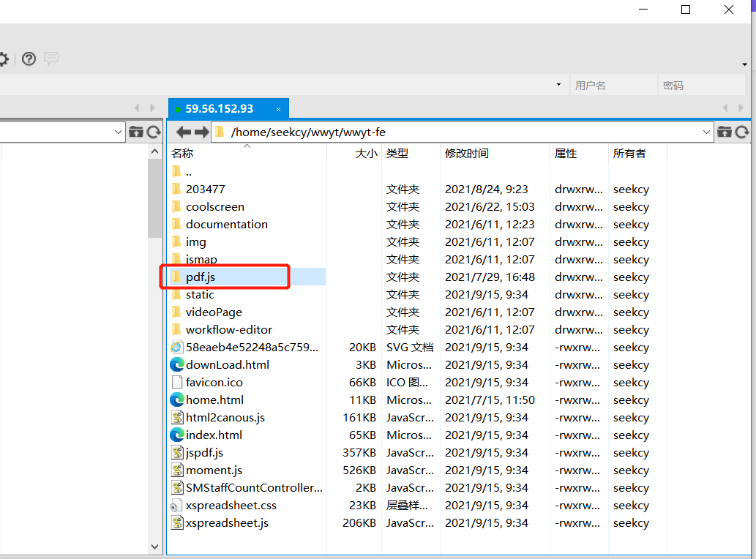Open the help question mark icon
Image resolution: width=756 pixels, height=559 pixels.
(29, 59)
